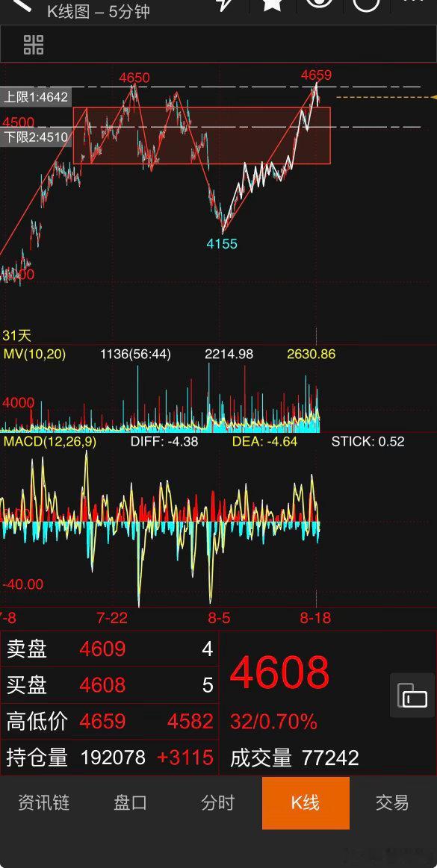Tap the 32/0.70% change value
Viewport: 437px width, 868px height.
pyautogui.click(x=273, y=721)
